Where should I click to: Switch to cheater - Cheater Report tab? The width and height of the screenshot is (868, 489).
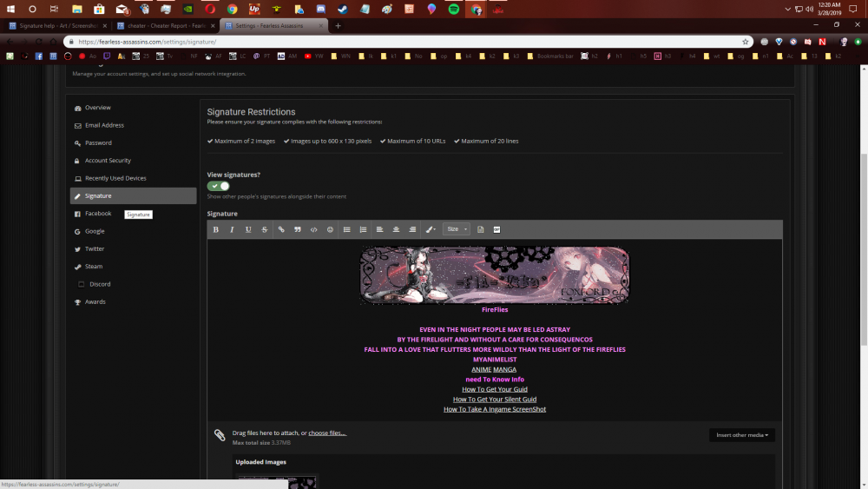click(x=166, y=25)
